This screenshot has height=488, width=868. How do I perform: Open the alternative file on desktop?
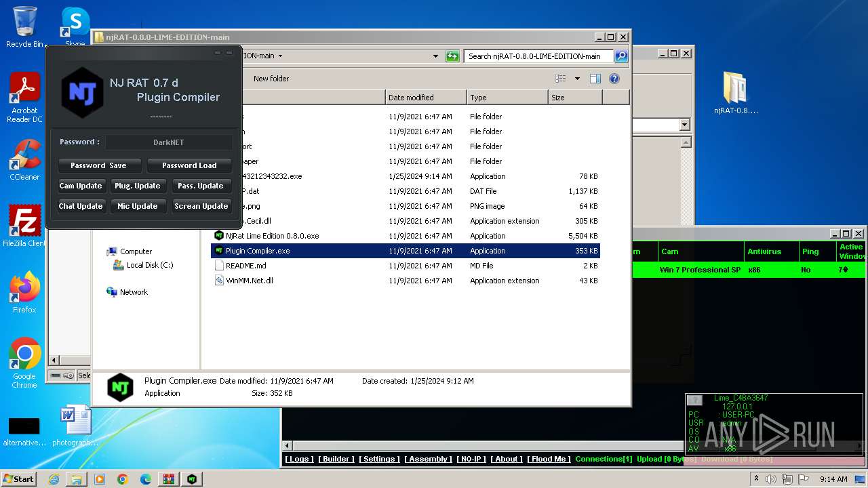tap(24, 431)
